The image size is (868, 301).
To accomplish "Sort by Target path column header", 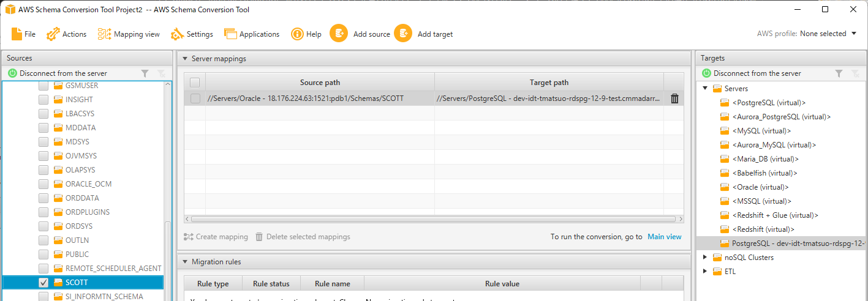I will 549,83.
